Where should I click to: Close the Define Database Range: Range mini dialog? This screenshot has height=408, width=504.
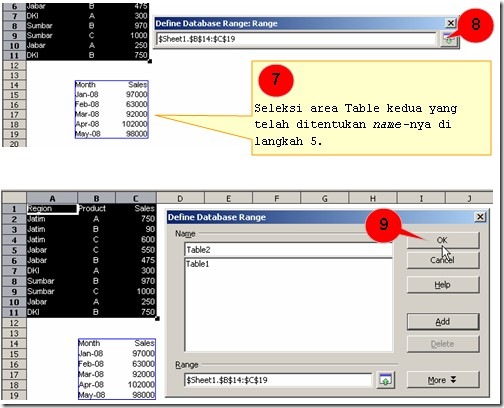coord(451,23)
